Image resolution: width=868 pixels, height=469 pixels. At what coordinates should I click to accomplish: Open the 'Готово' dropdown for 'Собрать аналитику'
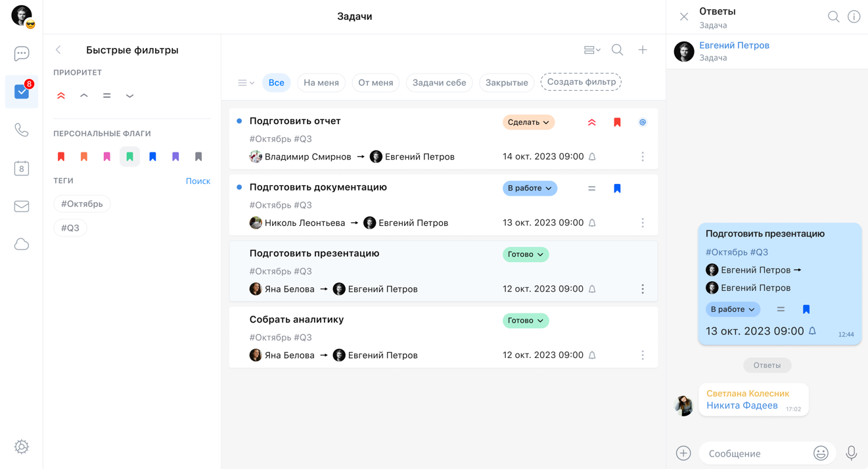click(x=525, y=321)
